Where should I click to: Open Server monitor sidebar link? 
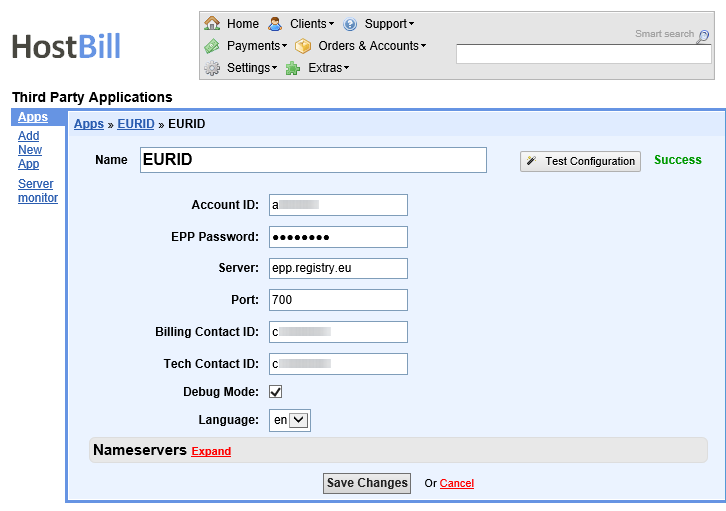[x=38, y=191]
